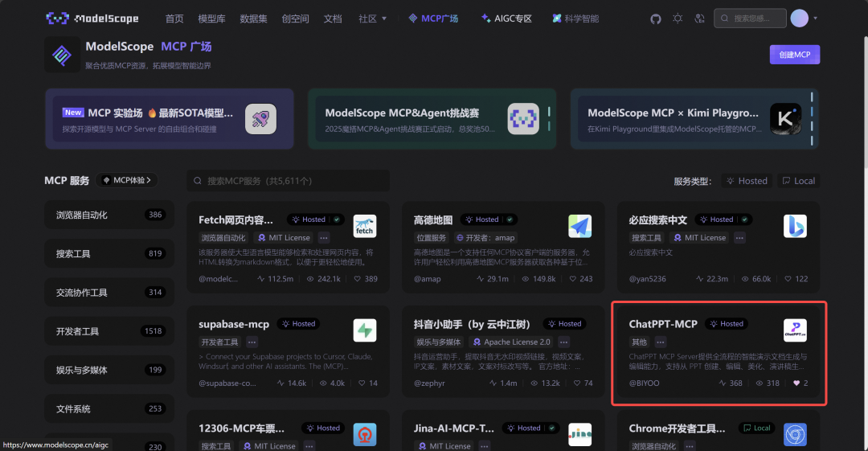The image size is (868, 451).
Task: Toggle the Hosted service type filter
Action: pyautogui.click(x=747, y=181)
